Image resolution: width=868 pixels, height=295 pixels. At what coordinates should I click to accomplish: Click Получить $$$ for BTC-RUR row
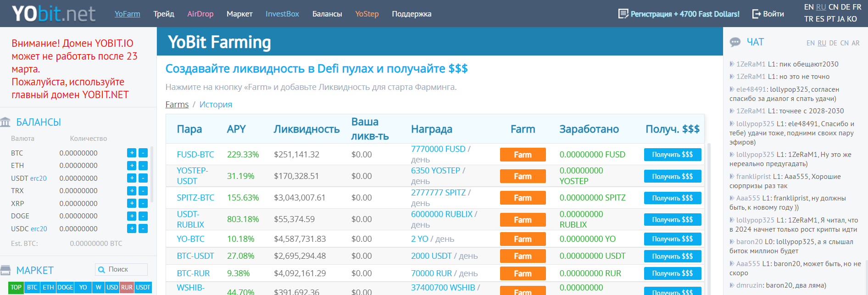[673, 273]
